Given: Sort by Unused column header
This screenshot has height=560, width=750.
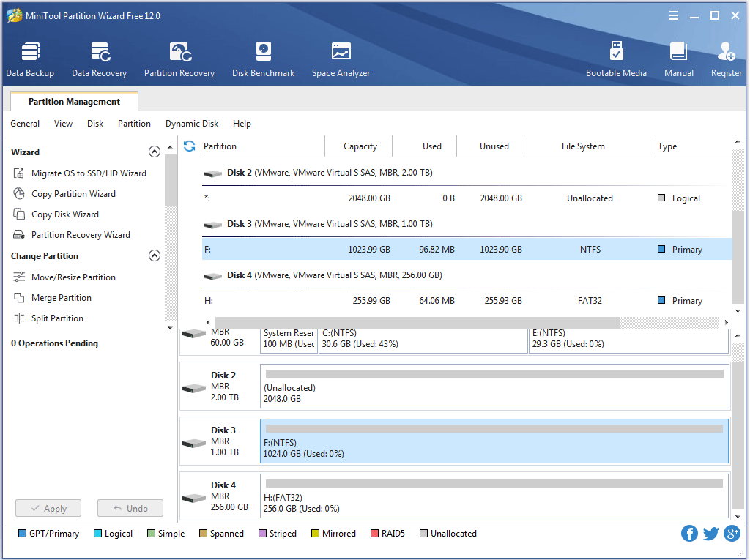Looking at the screenshot, I should pyautogui.click(x=491, y=146).
